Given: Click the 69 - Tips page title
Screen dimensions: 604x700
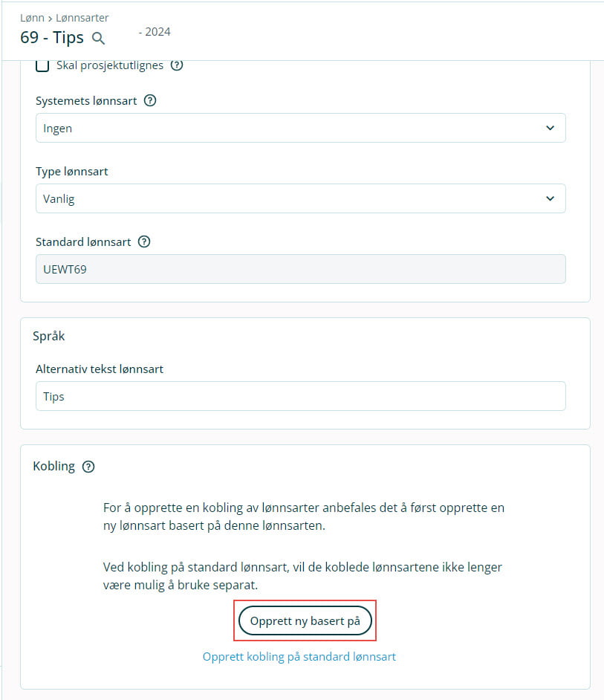Looking at the screenshot, I should tap(52, 37).
